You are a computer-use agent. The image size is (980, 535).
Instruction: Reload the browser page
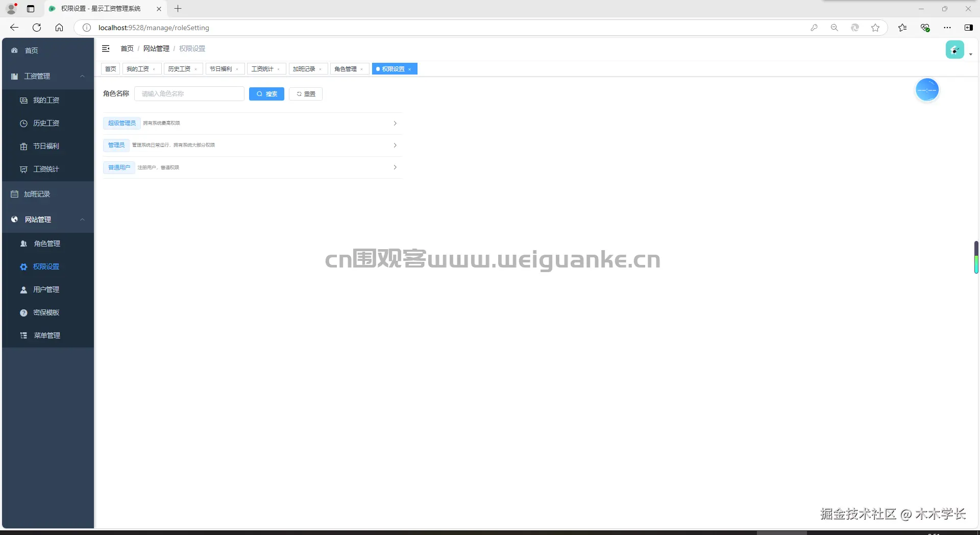point(37,28)
